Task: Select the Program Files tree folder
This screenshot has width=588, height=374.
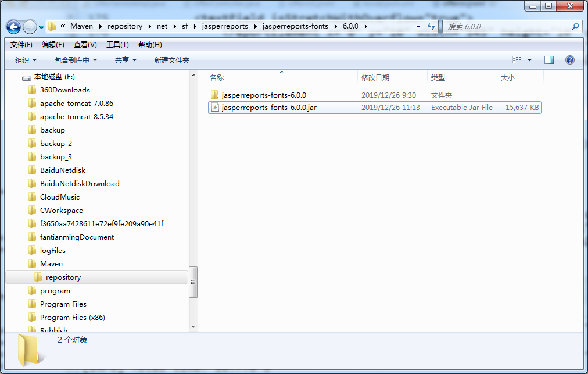Action: point(63,304)
